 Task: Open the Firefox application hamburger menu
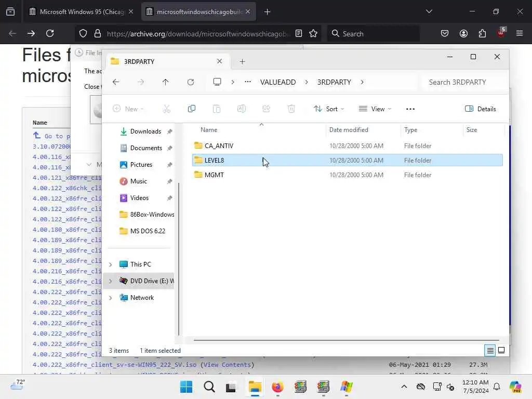coord(520,33)
